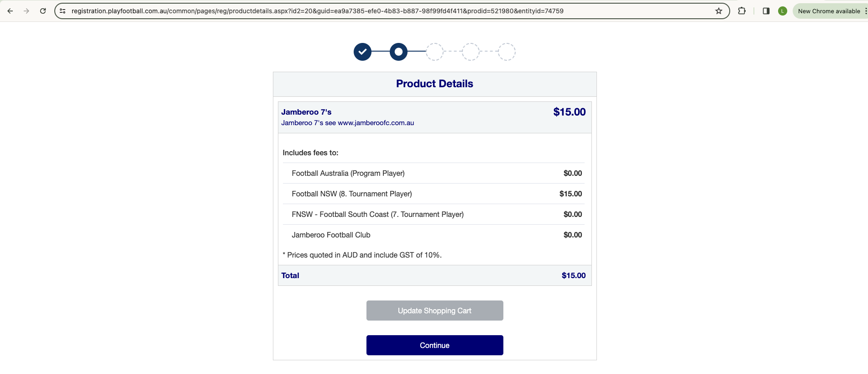Image resolution: width=868 pixels, height=374 pixels.
Task: Click the New Chrome available button
Action: pos(828,11)
